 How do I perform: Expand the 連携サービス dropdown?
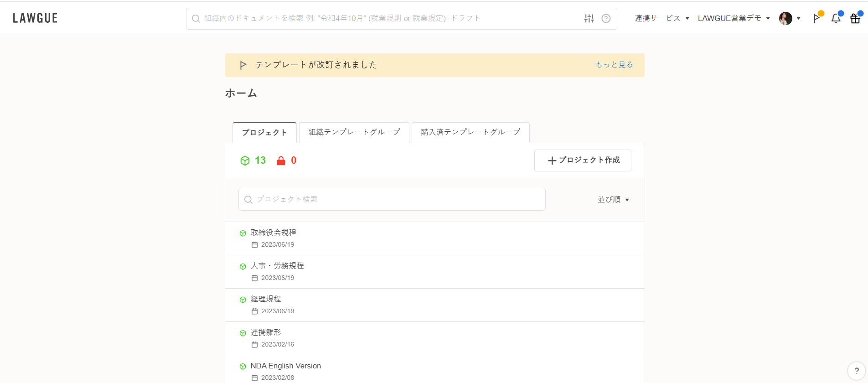661,18
